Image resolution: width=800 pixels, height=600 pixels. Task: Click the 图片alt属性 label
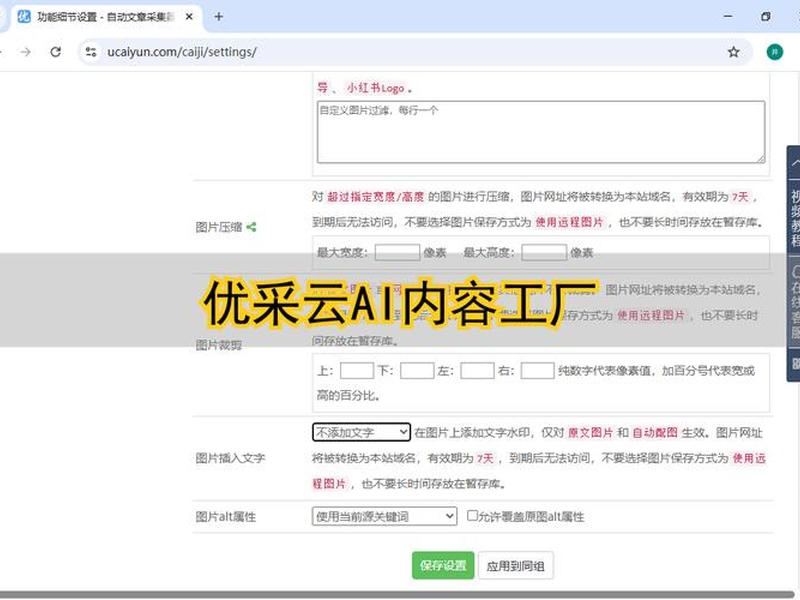226,517
